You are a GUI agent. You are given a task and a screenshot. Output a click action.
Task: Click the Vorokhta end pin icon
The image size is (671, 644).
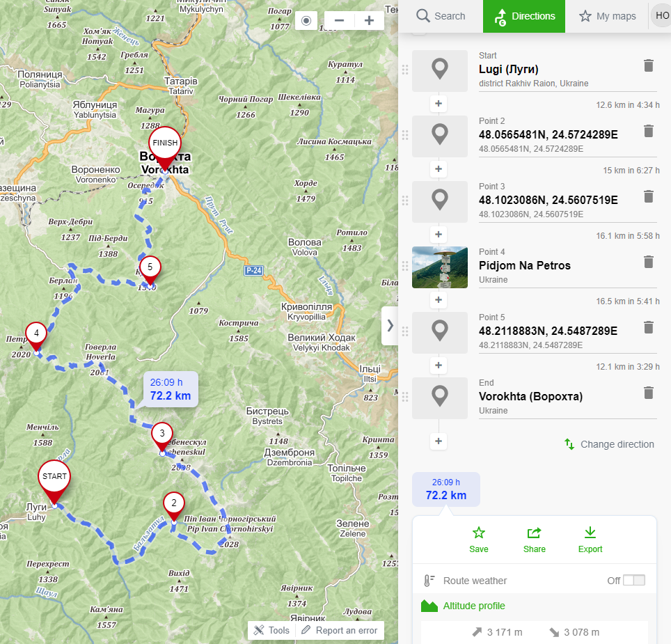click(x=440, y=398)
